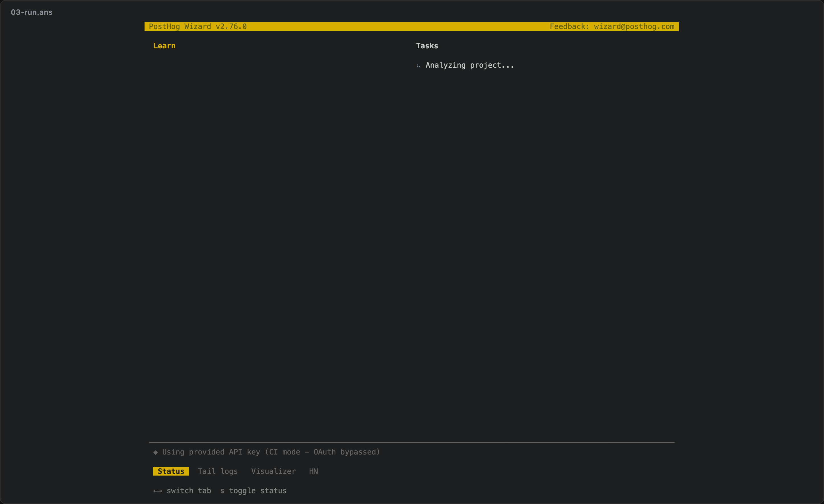Click the Using provided API key status message
The height and width of the screenshot is (504, 824).
coord(271,452)
